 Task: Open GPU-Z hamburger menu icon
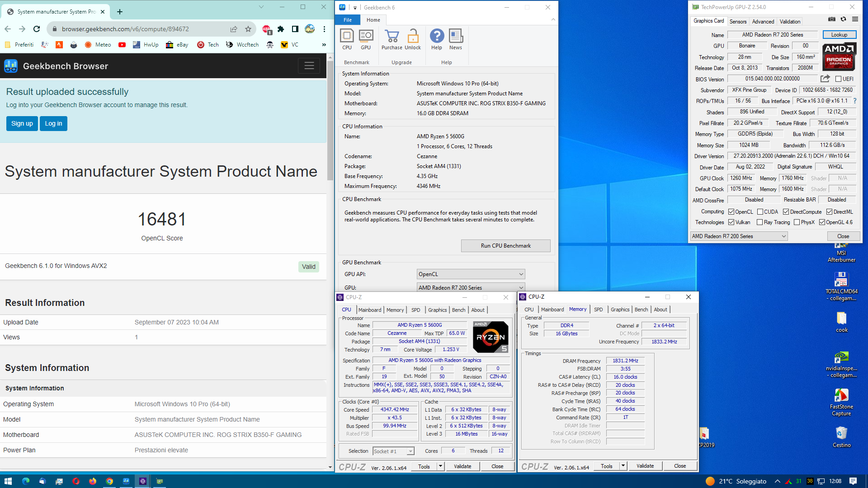coord(855,19)
